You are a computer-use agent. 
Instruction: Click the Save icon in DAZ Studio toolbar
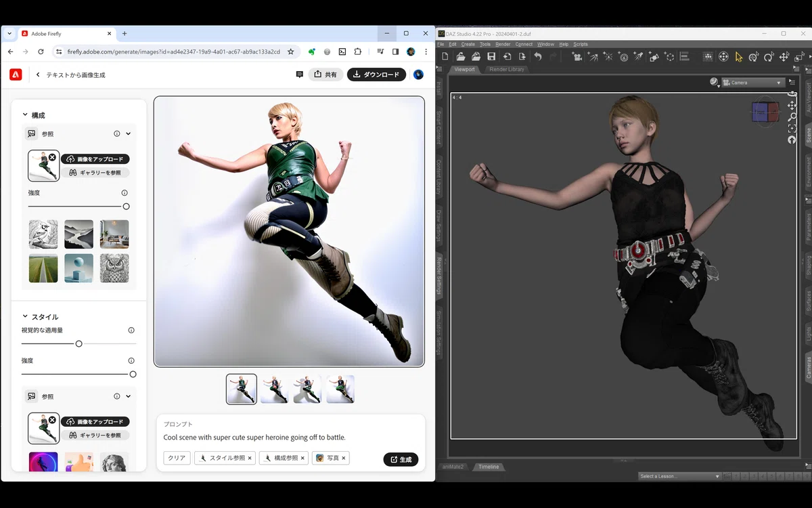491,57
